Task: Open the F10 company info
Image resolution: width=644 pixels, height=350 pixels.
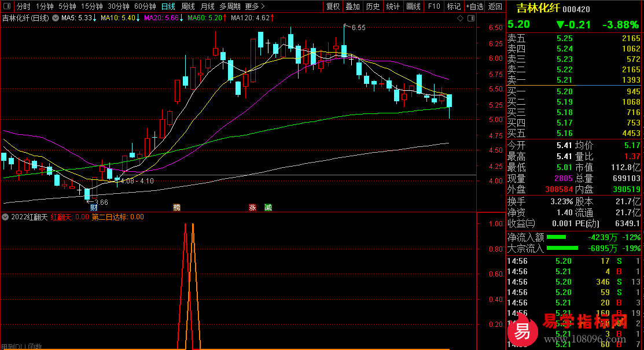Action: coord(434,6)
